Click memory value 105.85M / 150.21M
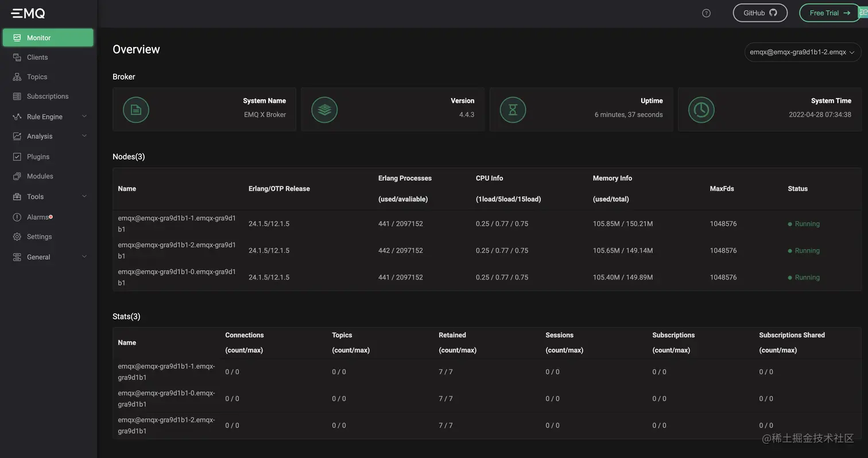The width and height of the screenshot is (868, 458). (623, 224)
